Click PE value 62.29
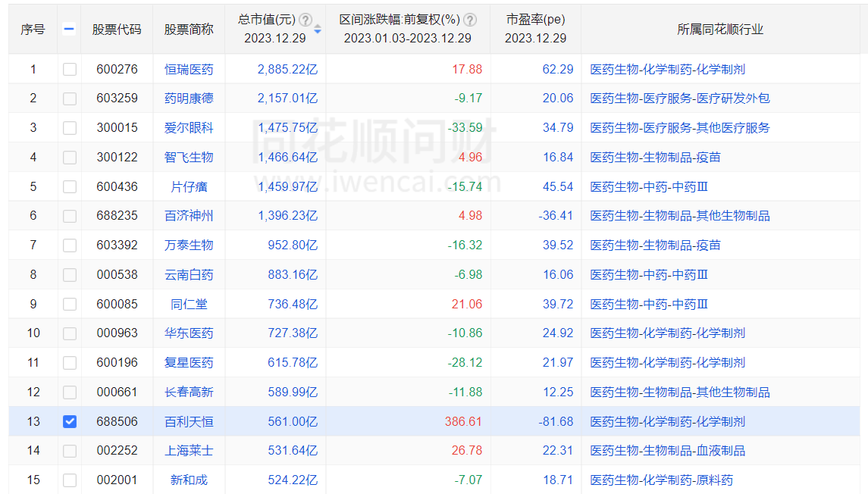This screenshot has height=494, width=868. pyautogui.click(x=558, y=69)
